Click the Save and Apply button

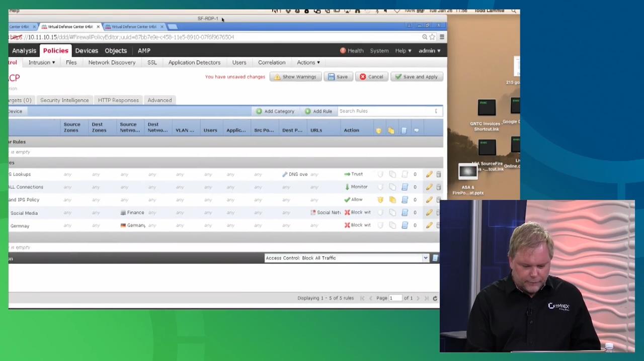417,77
